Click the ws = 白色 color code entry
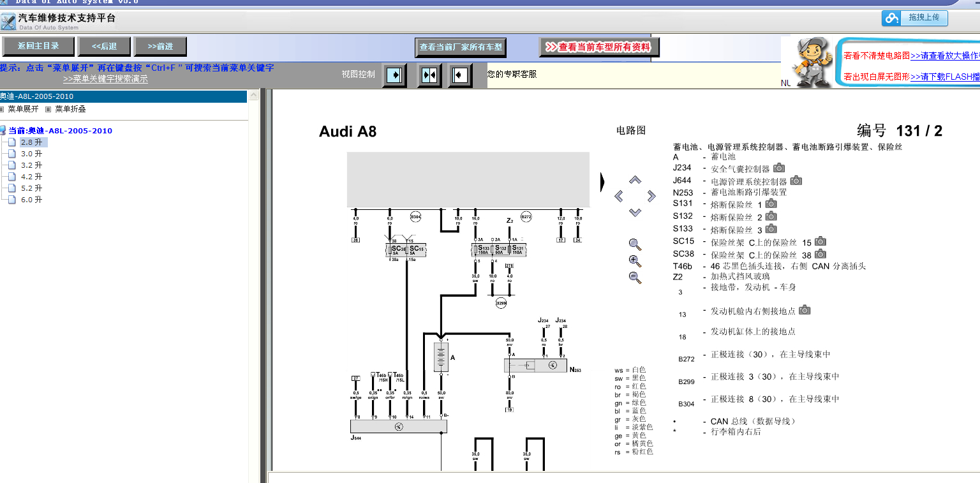This screenshot has height=483, width=980. (630, 370)
